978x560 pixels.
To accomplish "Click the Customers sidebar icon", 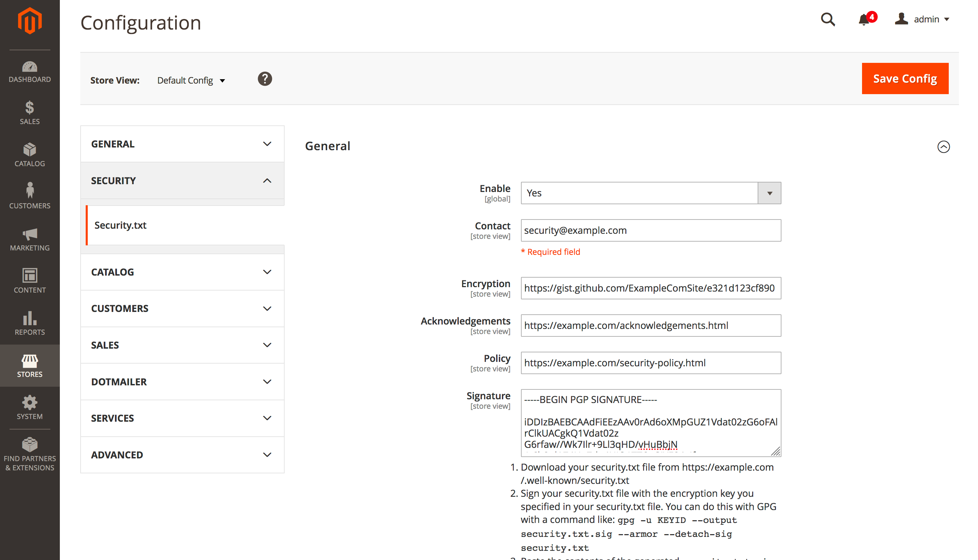I will (x=30, y=196).
